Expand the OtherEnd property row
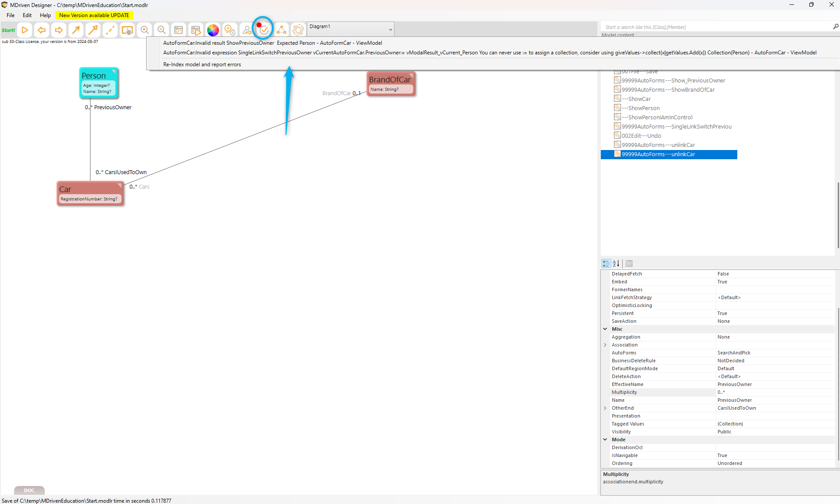The width and height of the screenshot is (840, 504). click(x=605, y=408)
